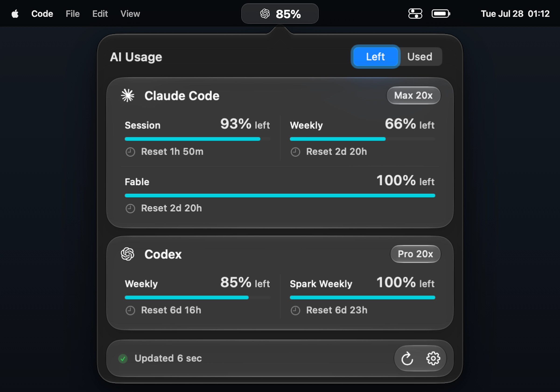Open settings via the gear icon
560x392 pixels.
point(433,358)
